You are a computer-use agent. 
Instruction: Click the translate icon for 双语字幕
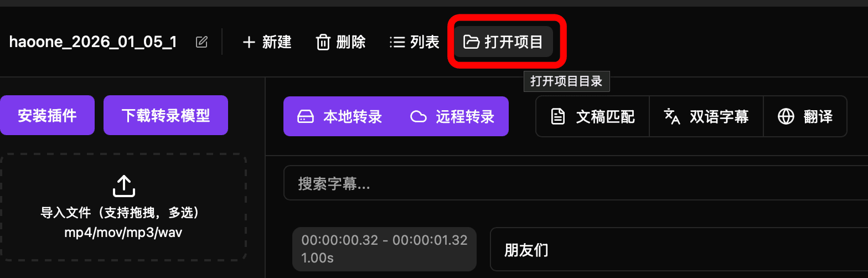pos(671,116)
